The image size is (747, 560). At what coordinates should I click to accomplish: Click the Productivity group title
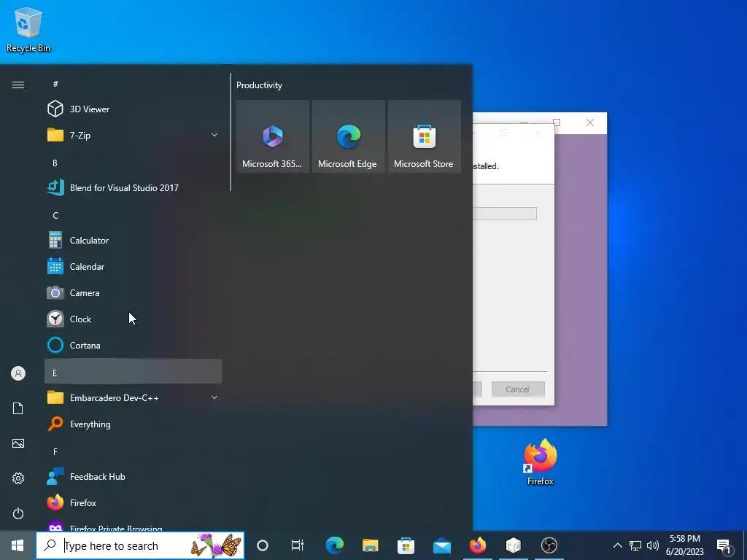259,85
